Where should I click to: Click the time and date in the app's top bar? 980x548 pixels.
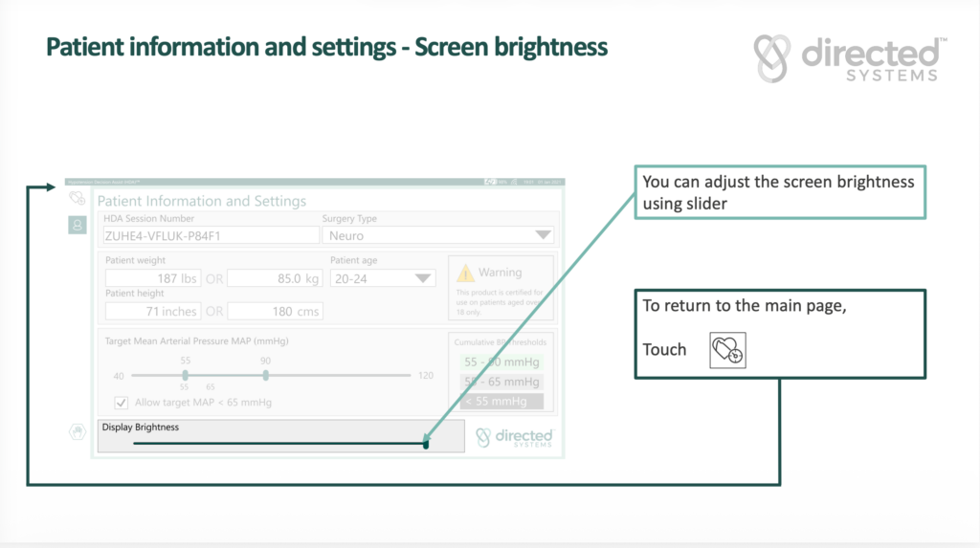point(543,182)
